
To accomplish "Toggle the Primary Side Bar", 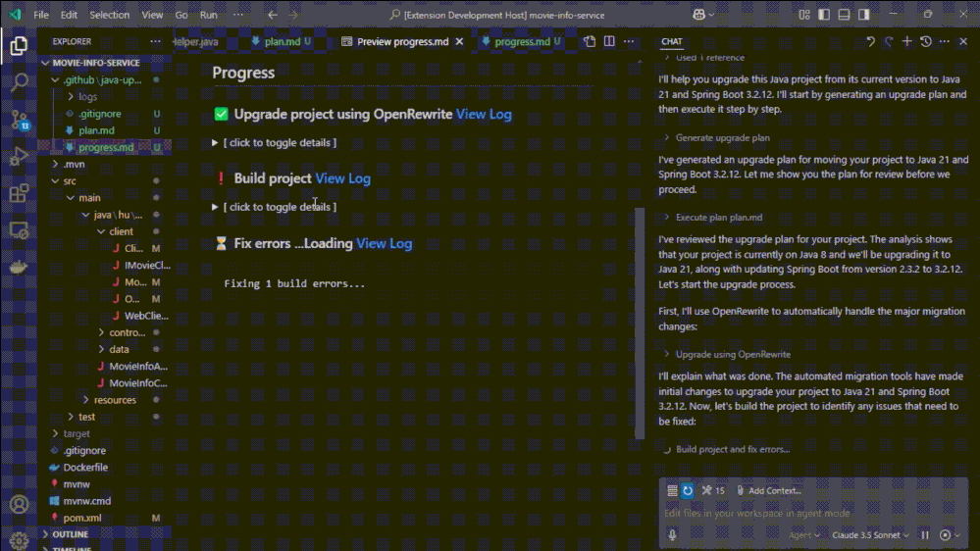I will (x=824, y=15).
